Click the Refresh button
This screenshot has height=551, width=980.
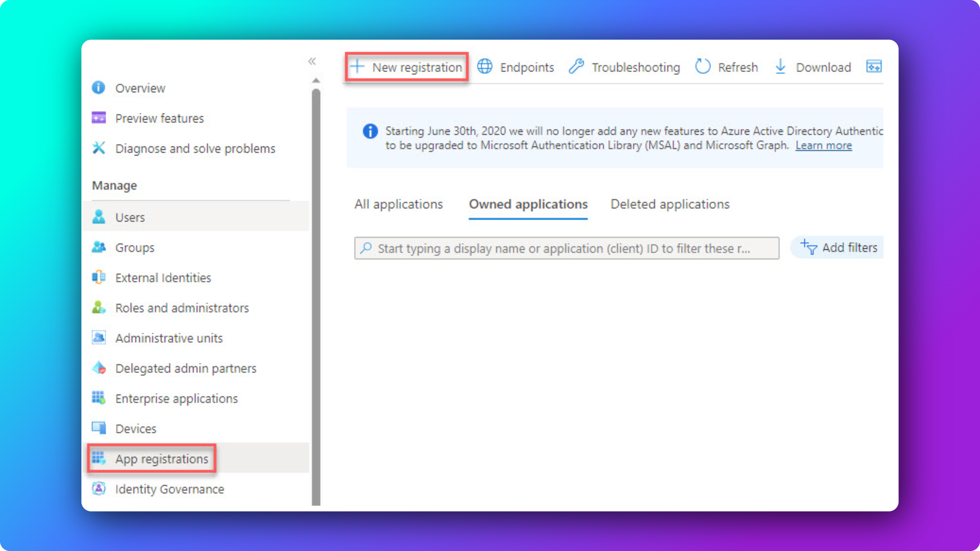pyautogui.click(x=727, y=67)
